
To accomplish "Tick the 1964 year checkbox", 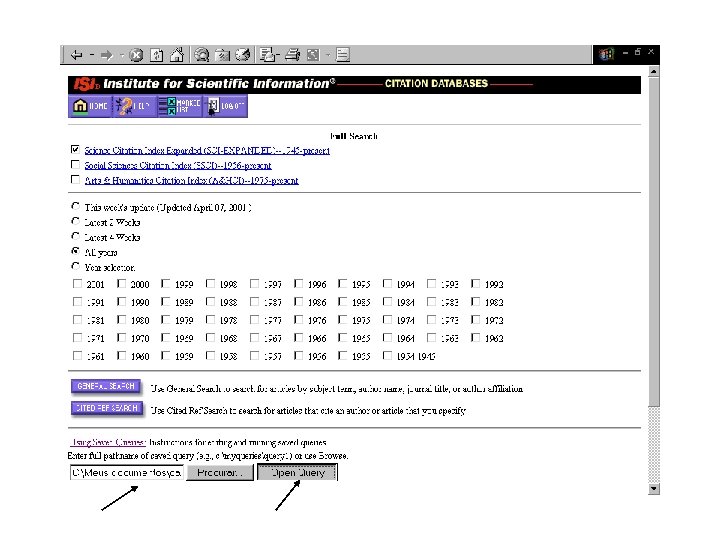I will click(x=387, y=338).
